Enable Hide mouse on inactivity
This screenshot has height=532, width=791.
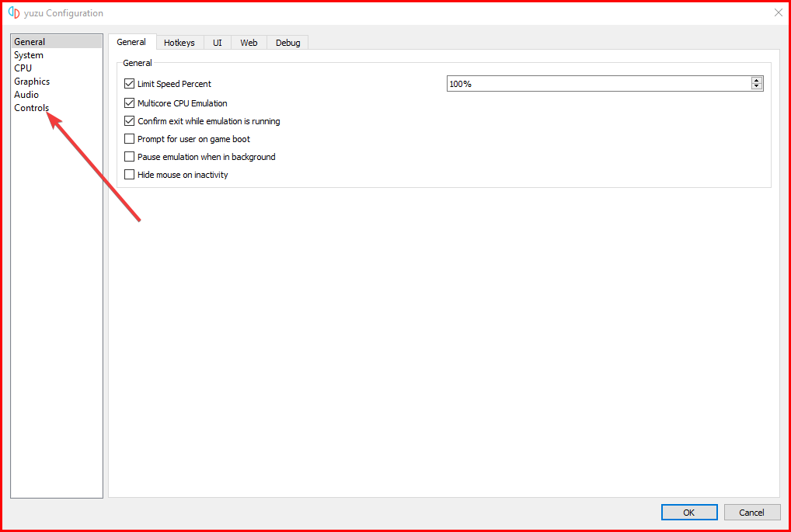point(129,175)
